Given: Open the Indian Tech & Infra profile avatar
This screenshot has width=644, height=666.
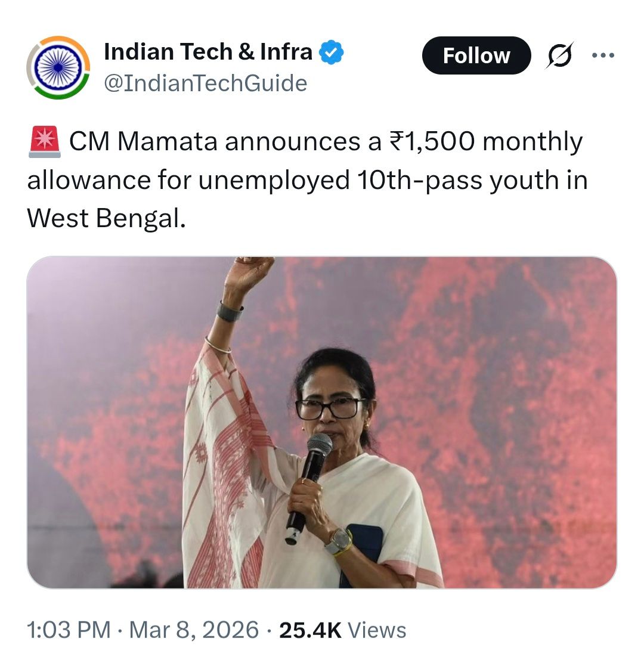Looking at the screenshot, I should click(58, 67).
